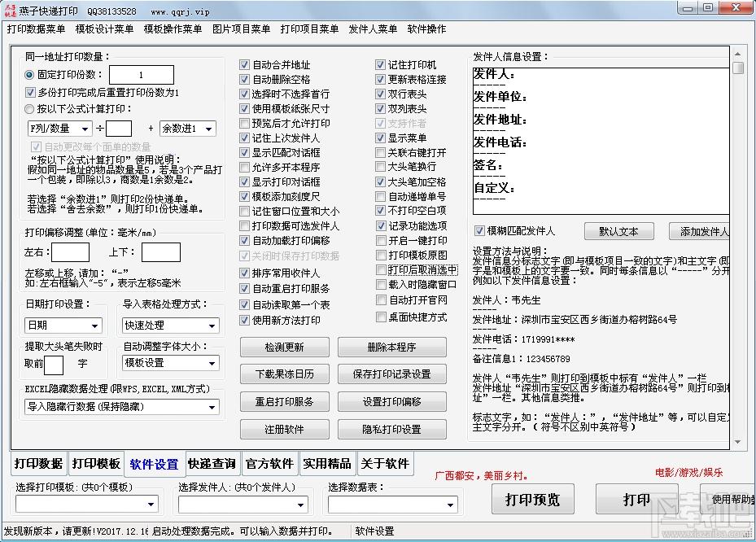The height and width of the screenshot is (542, 756).
Task: Click the 打印 button
Action: pyautogui.click(x=637, y=499)
